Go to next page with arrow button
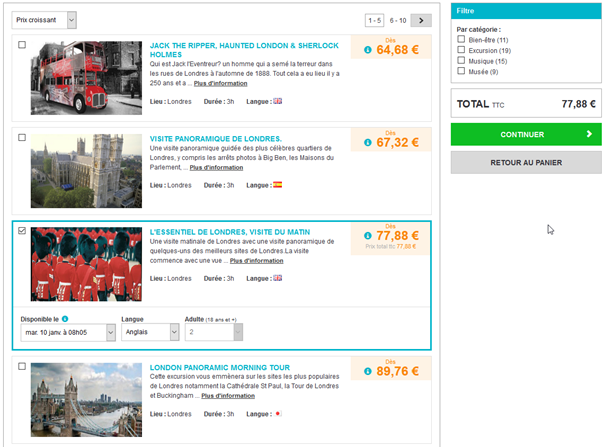605x447 pixels. (421, 20)
